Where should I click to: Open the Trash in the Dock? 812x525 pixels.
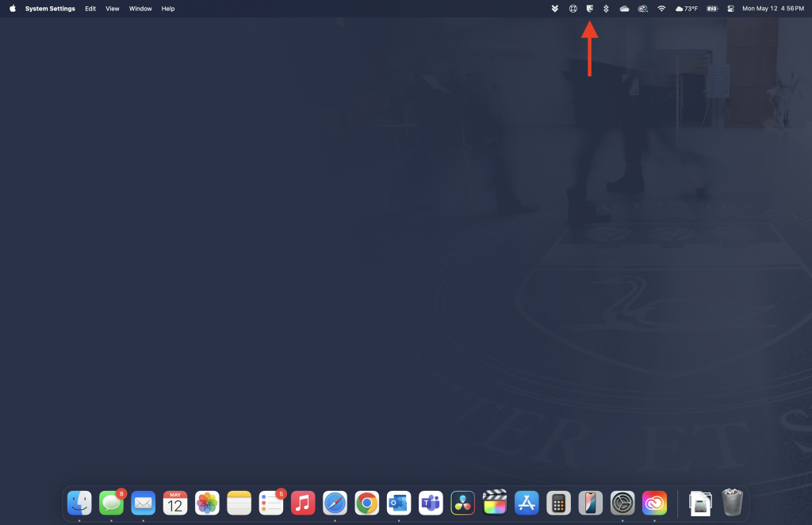pyautogui.click(x=733, y=503)
